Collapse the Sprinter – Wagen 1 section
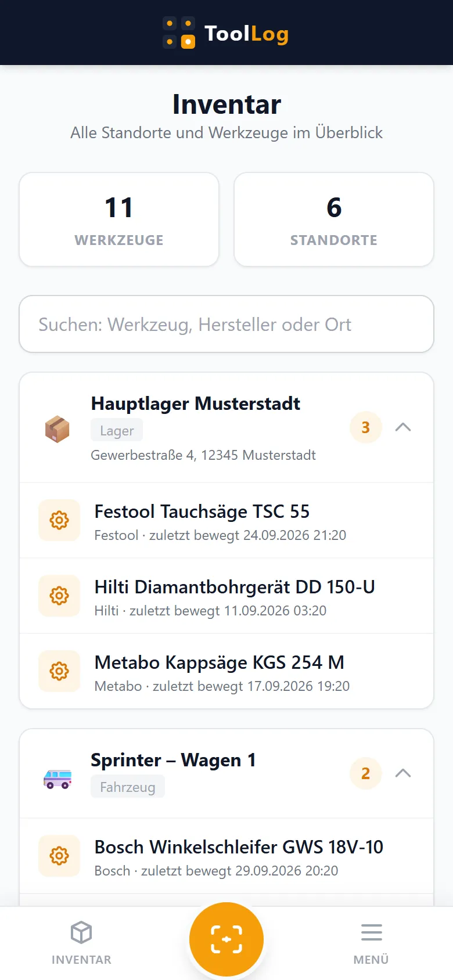The image size is (453, 980). point(403,773)
